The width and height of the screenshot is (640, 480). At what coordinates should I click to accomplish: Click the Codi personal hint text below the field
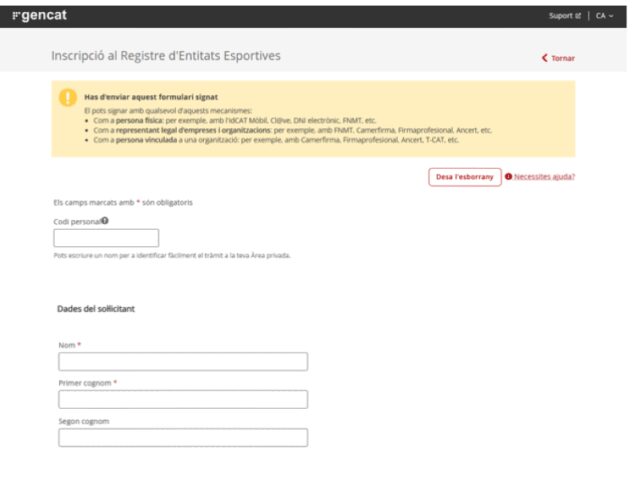171,255
